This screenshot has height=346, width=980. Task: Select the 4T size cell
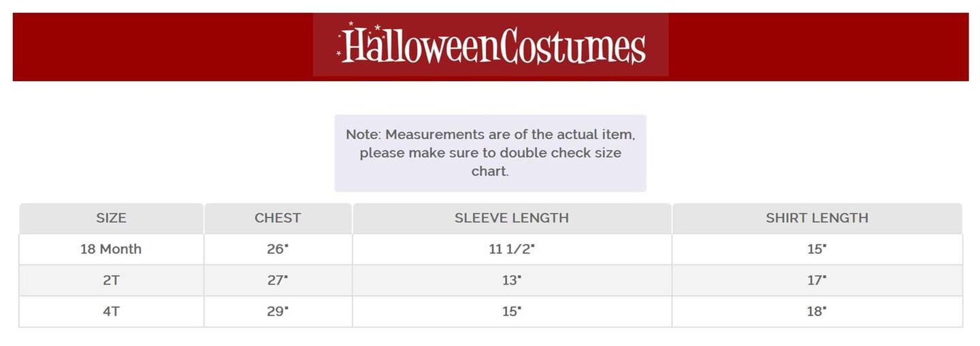point(111,311)
